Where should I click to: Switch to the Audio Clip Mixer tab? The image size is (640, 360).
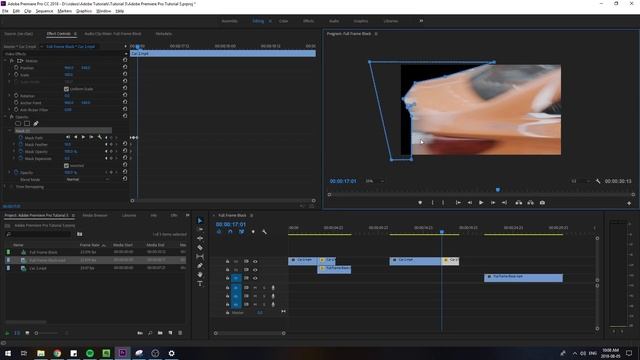click(x=113, y=33)
